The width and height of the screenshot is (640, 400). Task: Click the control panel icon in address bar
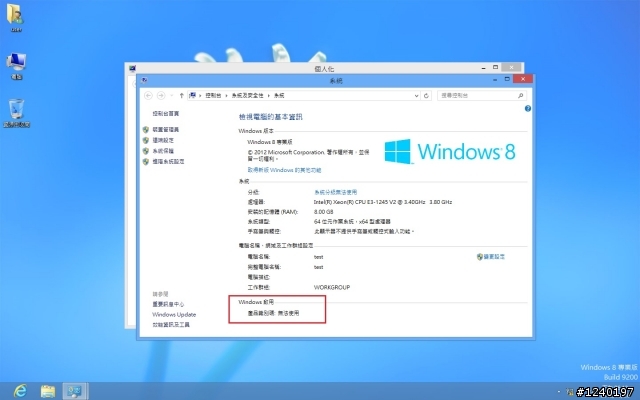[x=193, y=95]
